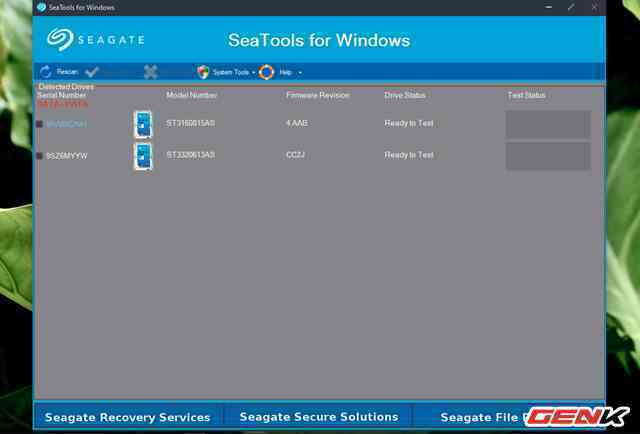Open the Seagate Recovery Services banner

(127, 417)
